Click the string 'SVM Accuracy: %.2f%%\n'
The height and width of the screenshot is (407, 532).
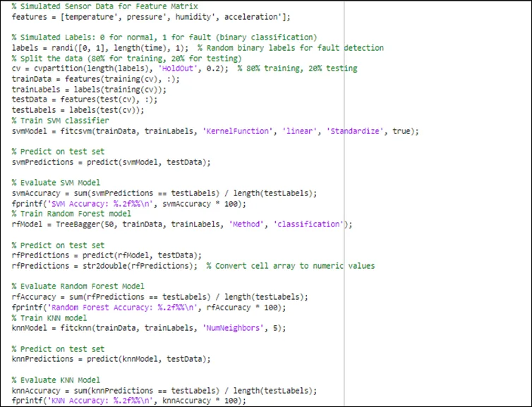(100, 204)
